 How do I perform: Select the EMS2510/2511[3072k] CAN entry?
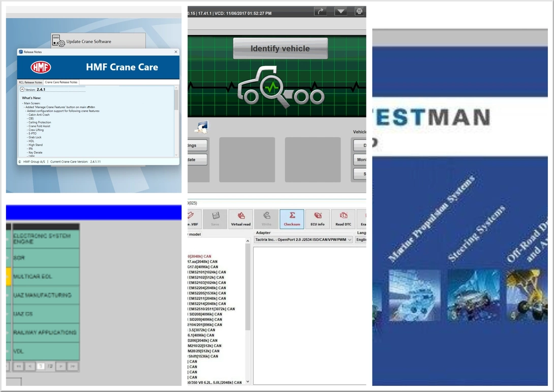point(211,309)
